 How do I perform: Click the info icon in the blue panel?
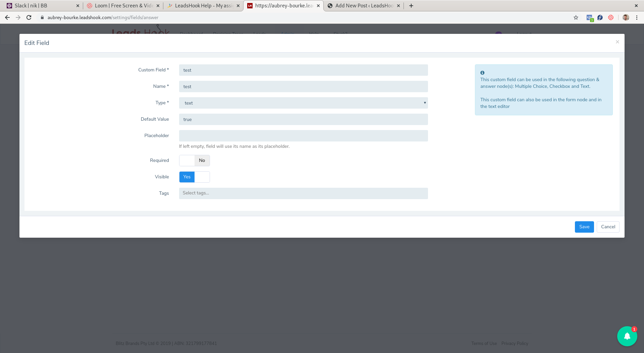click(482, 72)
